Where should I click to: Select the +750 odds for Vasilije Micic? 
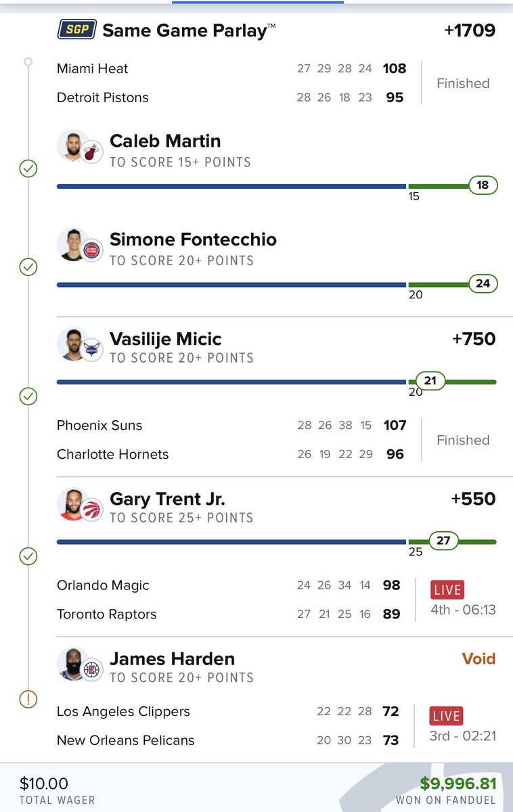474,339
